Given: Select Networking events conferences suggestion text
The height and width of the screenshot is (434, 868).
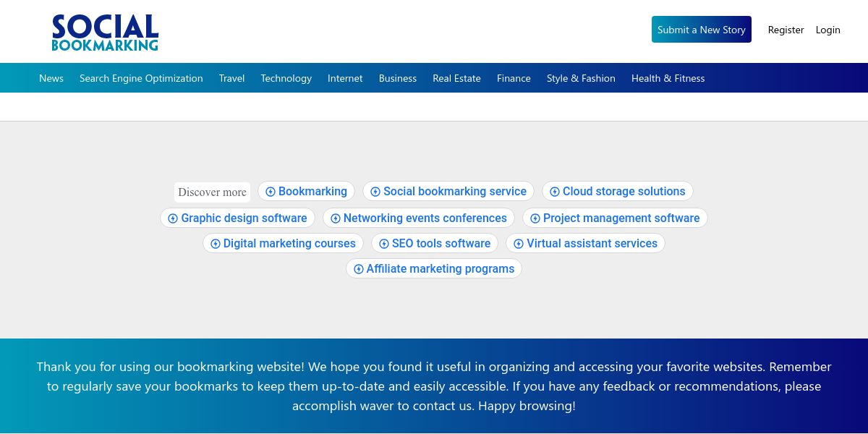Looking at the screenshot, I should 425,218.
